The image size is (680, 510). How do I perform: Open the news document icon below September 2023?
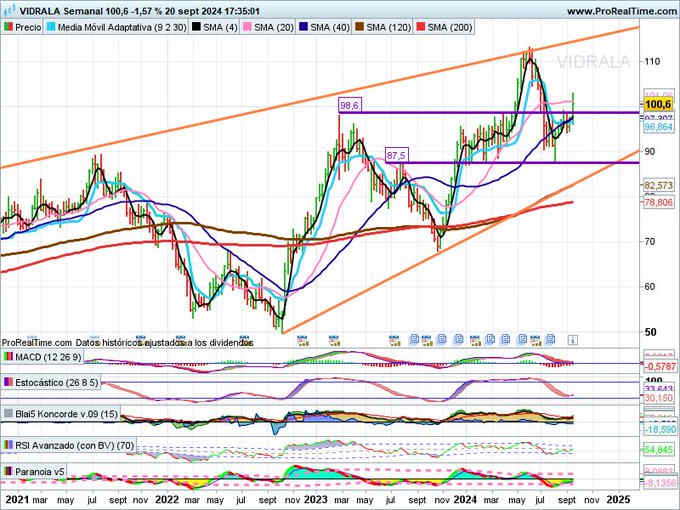[x=415, y=339]
